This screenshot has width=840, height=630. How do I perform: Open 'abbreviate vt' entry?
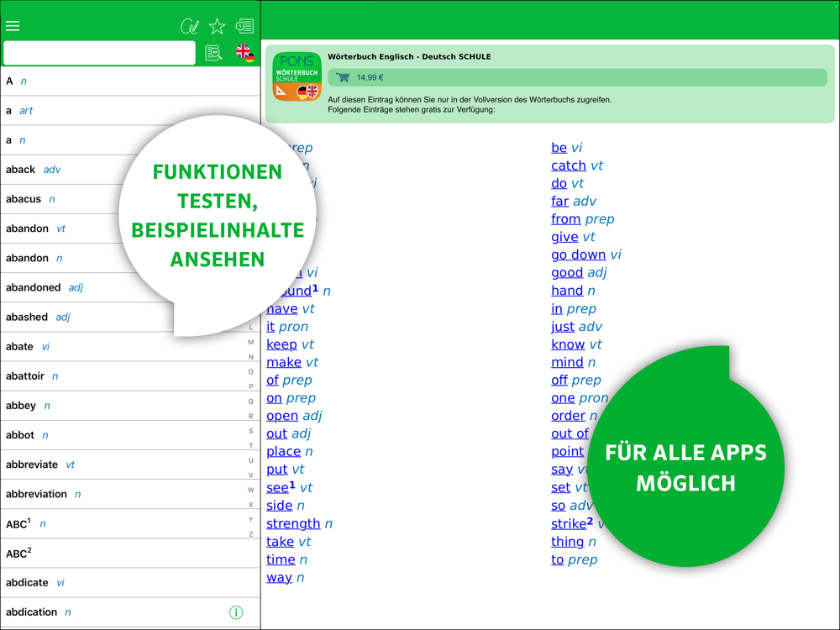click(130, 465)
